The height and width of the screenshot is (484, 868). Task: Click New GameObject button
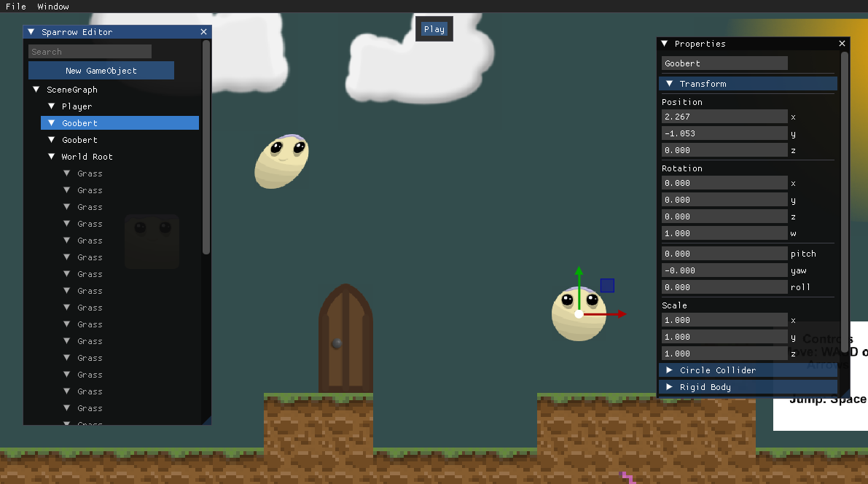[x=101, y=70]
